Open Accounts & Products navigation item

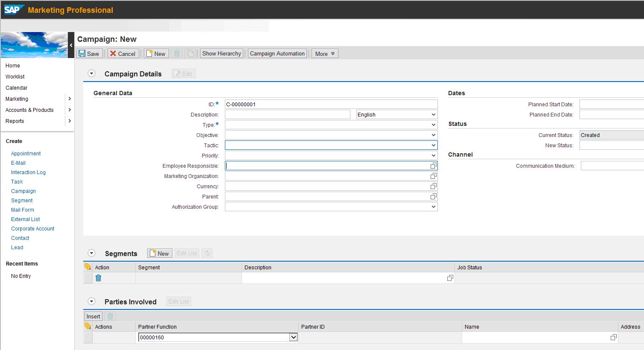[29, 110]
